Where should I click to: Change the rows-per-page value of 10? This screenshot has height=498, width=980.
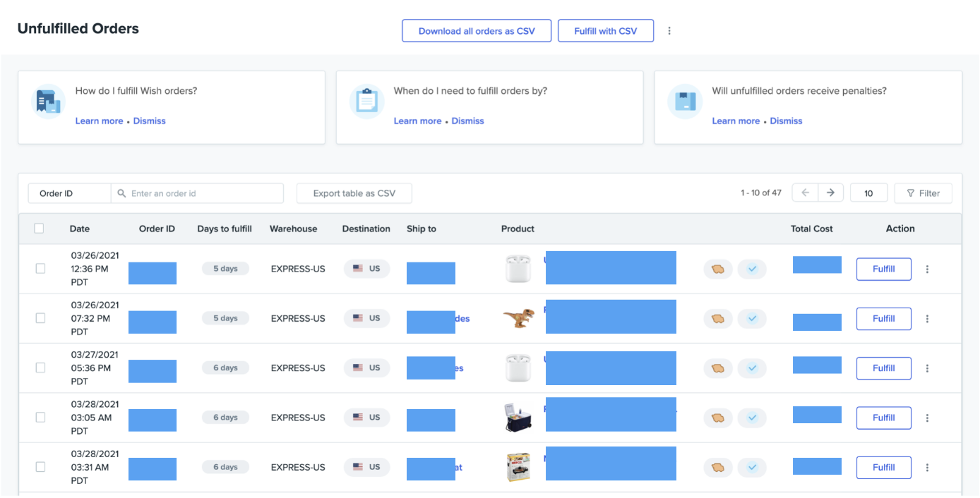(x=868, y=193)
